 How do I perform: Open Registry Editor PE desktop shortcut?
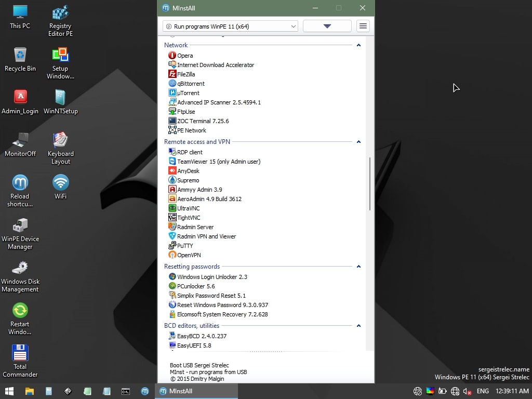pos(60,21)
